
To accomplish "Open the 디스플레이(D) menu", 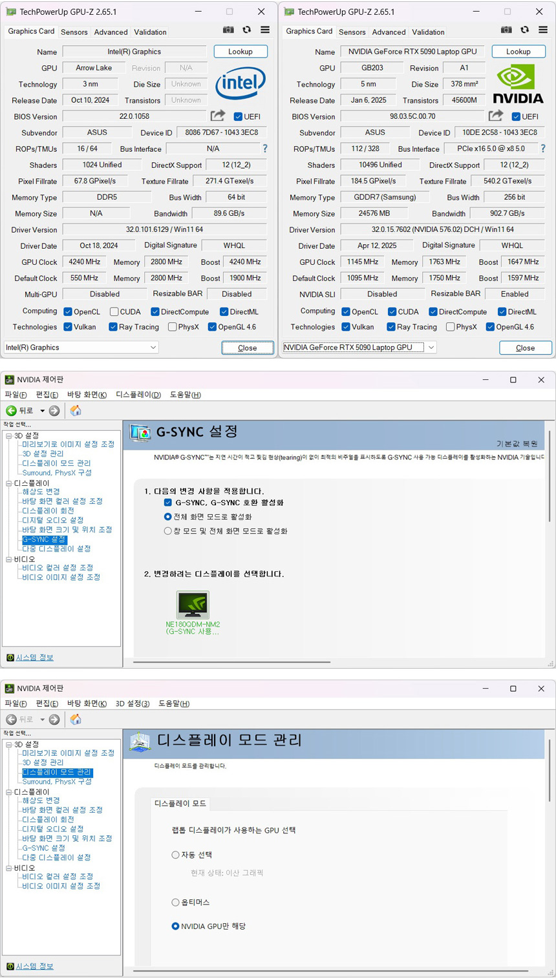I will pyautogui.click(x=138, y=395).
